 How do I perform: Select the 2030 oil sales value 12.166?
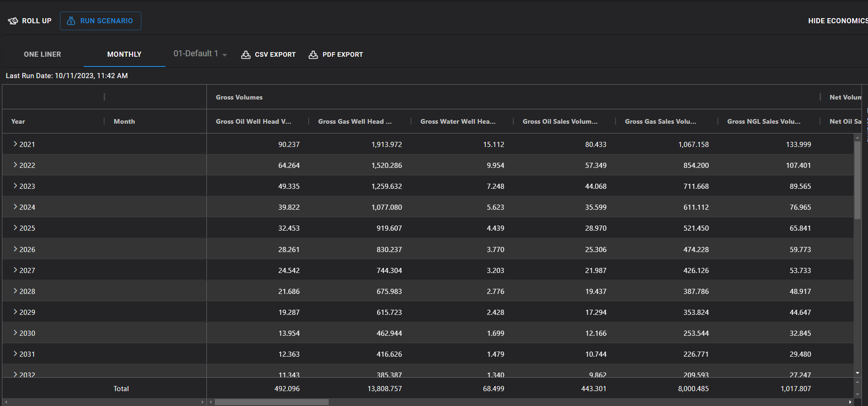[596, 333]
